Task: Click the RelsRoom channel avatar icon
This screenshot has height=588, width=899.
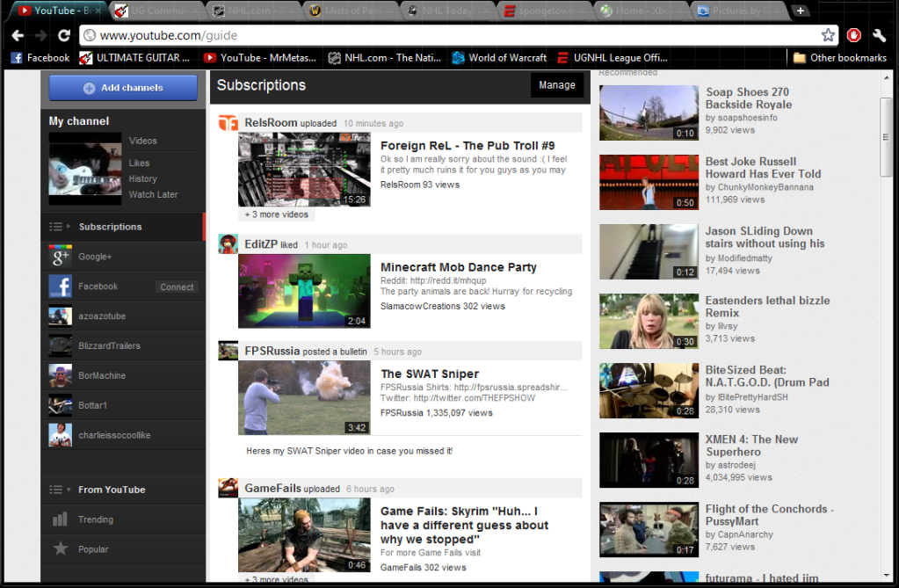Action: click(228, 123)
